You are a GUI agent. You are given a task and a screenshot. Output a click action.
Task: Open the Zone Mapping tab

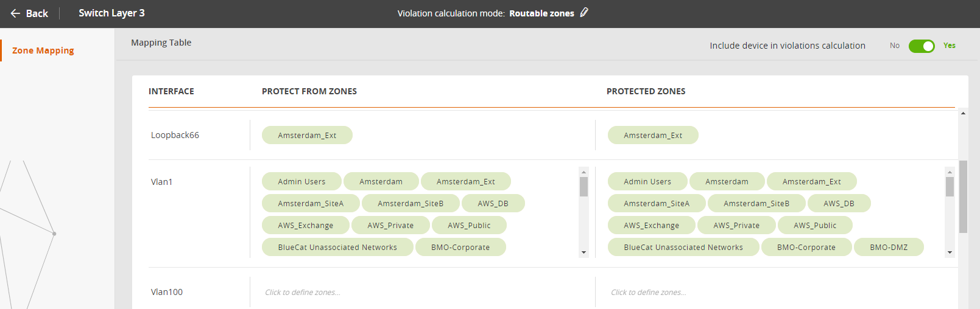(43, 50)
